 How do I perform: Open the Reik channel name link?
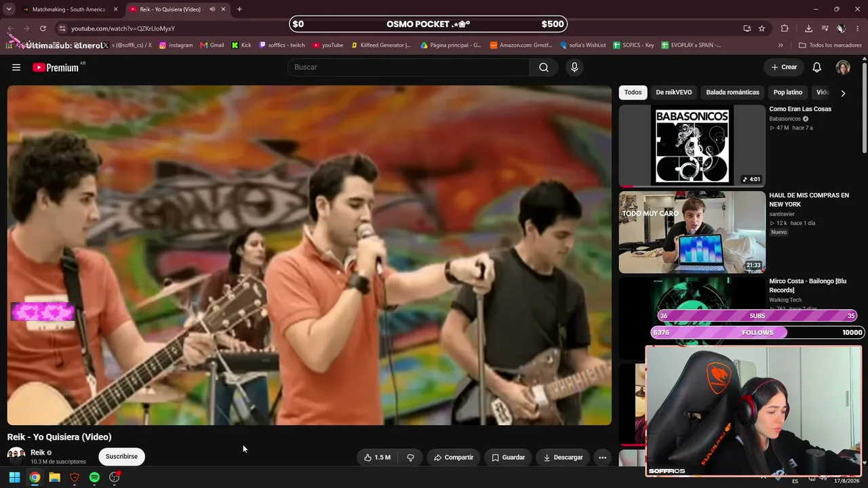click(x=38, y=453)
